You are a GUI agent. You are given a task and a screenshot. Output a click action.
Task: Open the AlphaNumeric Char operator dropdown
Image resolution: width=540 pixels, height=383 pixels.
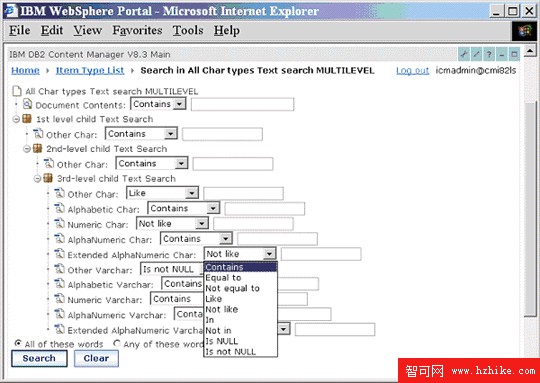coord(196,238)
